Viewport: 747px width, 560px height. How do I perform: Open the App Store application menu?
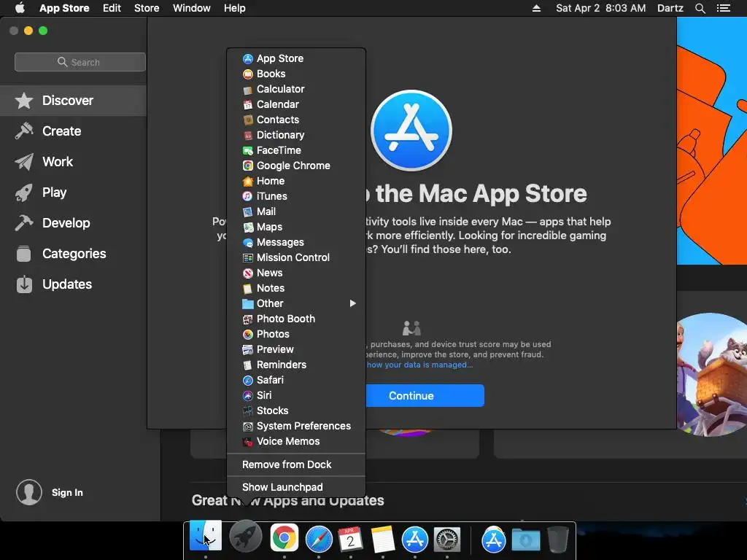[x=64, y=8]
